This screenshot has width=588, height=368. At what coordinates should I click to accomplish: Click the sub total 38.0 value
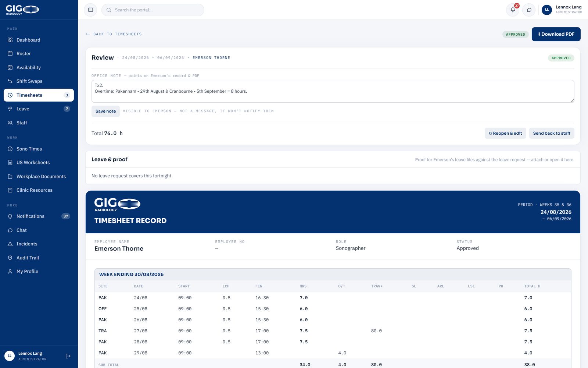coord(530,365)
